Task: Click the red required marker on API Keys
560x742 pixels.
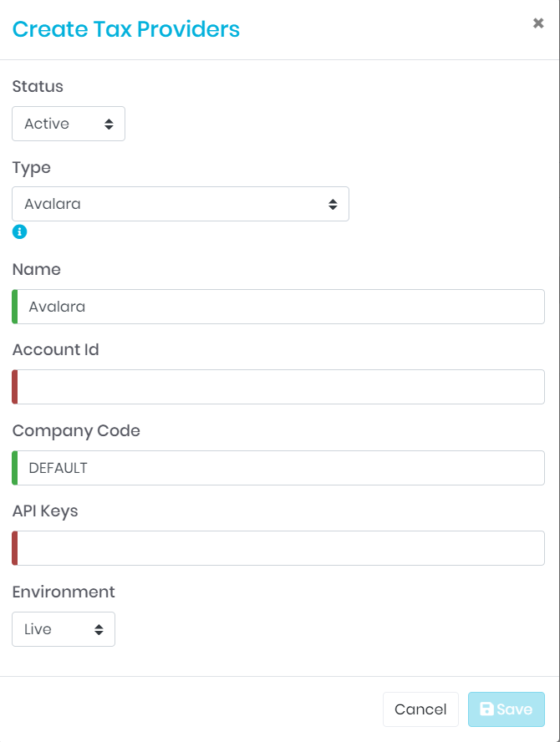Action: 15,548
